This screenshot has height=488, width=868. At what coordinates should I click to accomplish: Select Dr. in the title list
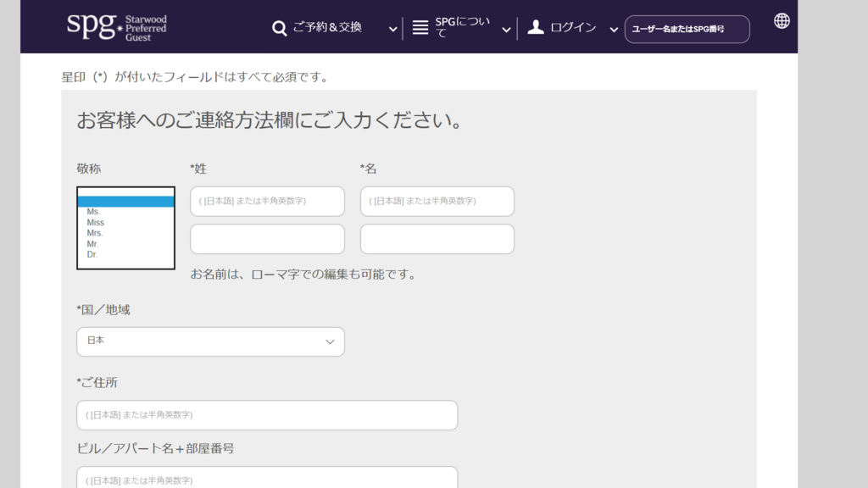tap(125, 254)
